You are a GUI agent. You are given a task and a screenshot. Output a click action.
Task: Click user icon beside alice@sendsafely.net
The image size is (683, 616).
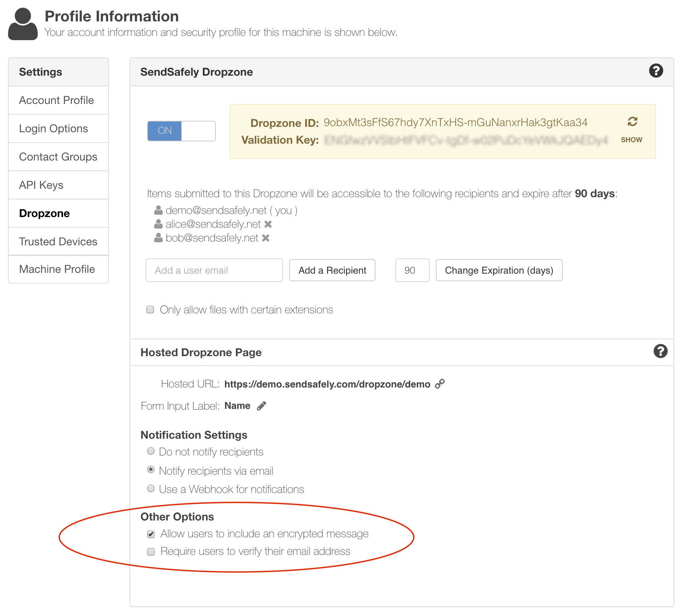pos(159,224)
